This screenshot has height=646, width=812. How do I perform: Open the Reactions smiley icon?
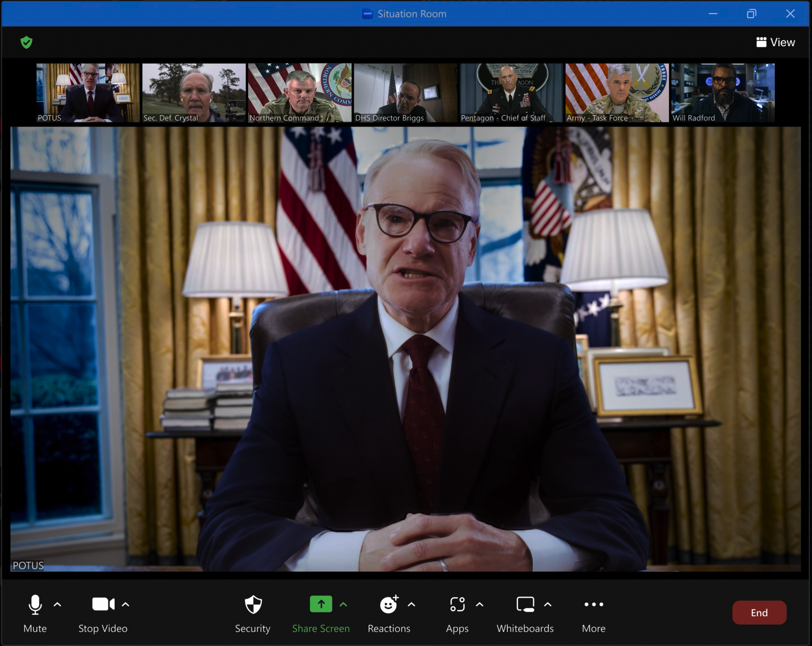tap(389, 604)
